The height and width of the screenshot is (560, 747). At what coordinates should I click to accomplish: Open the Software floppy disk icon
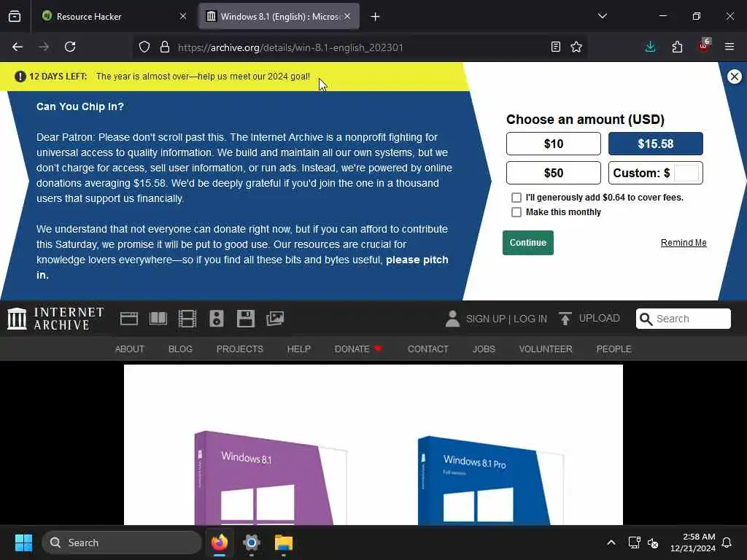[246, 319]
